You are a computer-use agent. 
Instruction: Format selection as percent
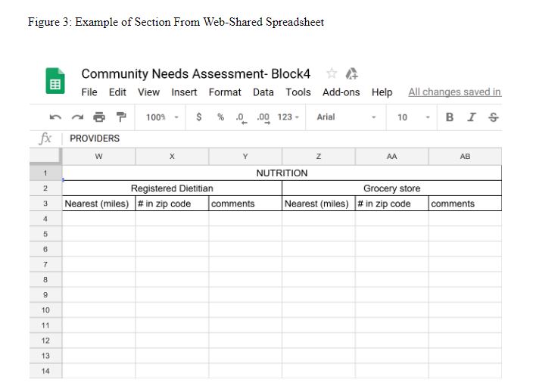tap(220, 117)
